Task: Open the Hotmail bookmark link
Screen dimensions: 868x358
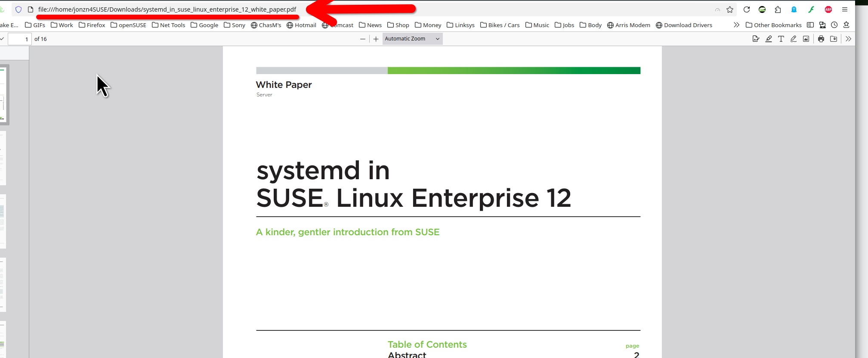Action: (x=301, y=25)
